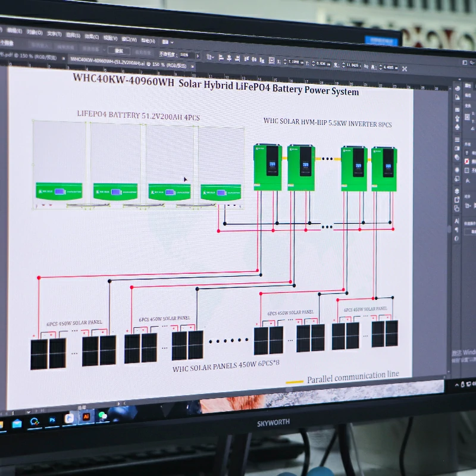Show hidden system tray icons
The height and width of the screenshot is (476, 476).
pyautogui.click(x=456, y=385)
